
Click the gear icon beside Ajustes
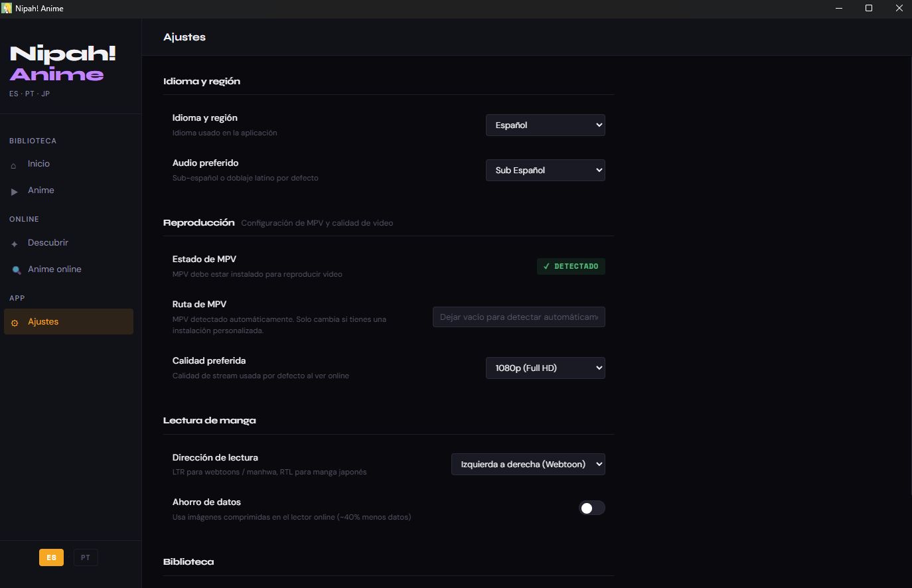(15, 323)
